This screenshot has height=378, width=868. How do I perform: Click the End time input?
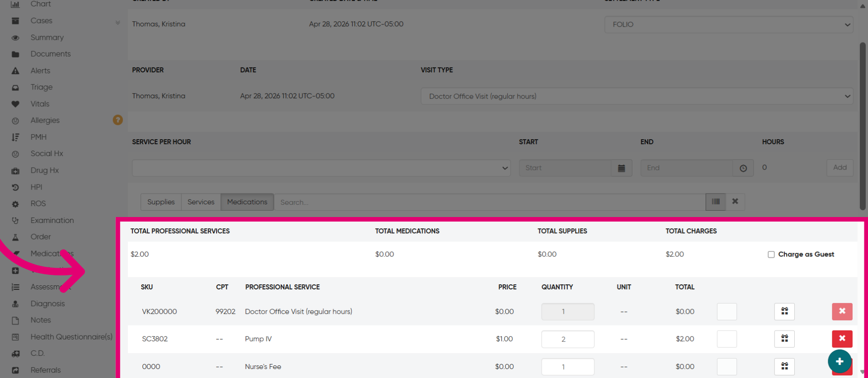[687, 168]
